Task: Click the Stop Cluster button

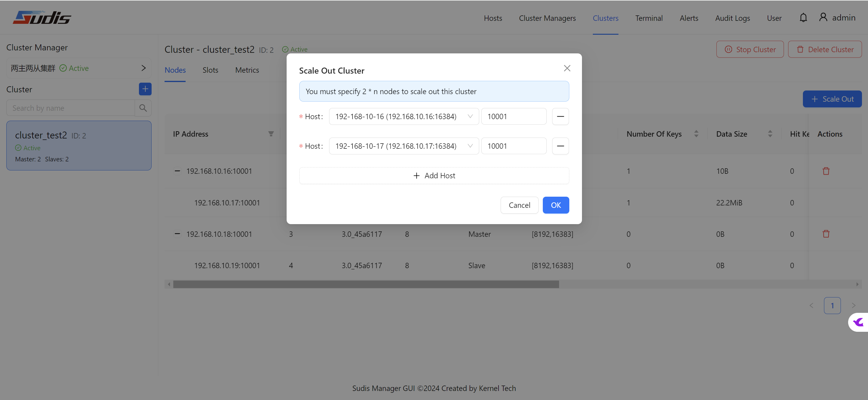Action: 750,49
